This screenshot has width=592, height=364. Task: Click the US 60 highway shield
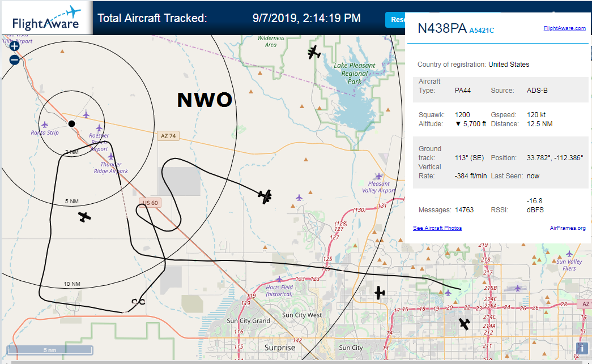[150, 203]
